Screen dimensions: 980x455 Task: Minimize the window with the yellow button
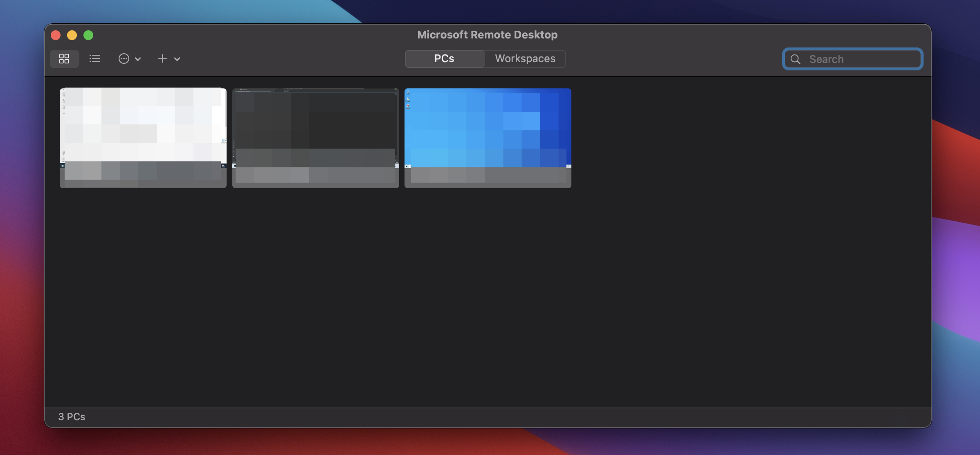coord(72,35)
